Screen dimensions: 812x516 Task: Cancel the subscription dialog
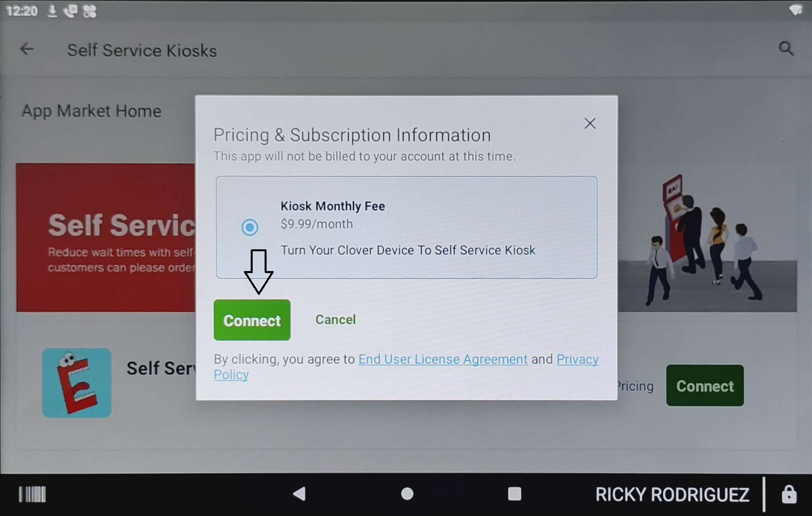pos(335,319)
